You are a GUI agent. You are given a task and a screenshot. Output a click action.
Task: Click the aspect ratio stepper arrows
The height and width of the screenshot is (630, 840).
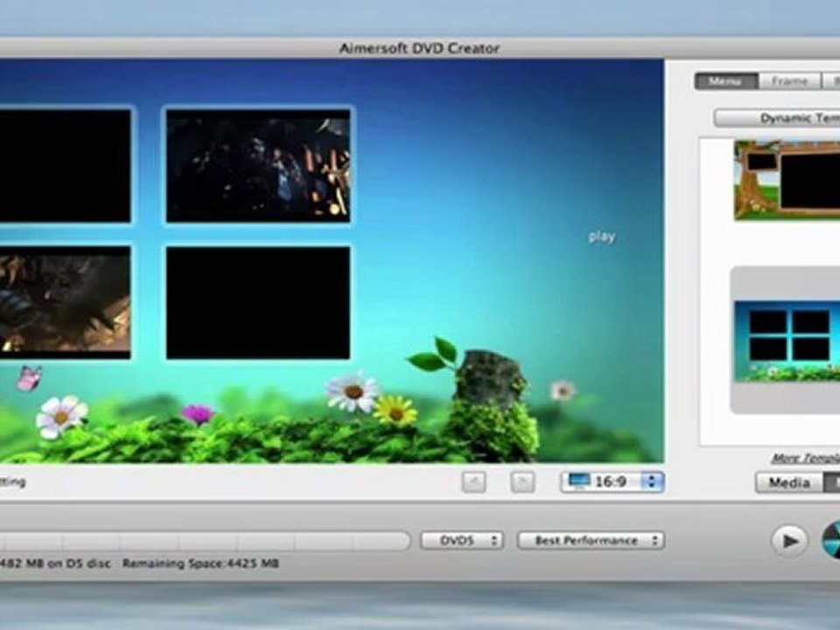(652, 481)
